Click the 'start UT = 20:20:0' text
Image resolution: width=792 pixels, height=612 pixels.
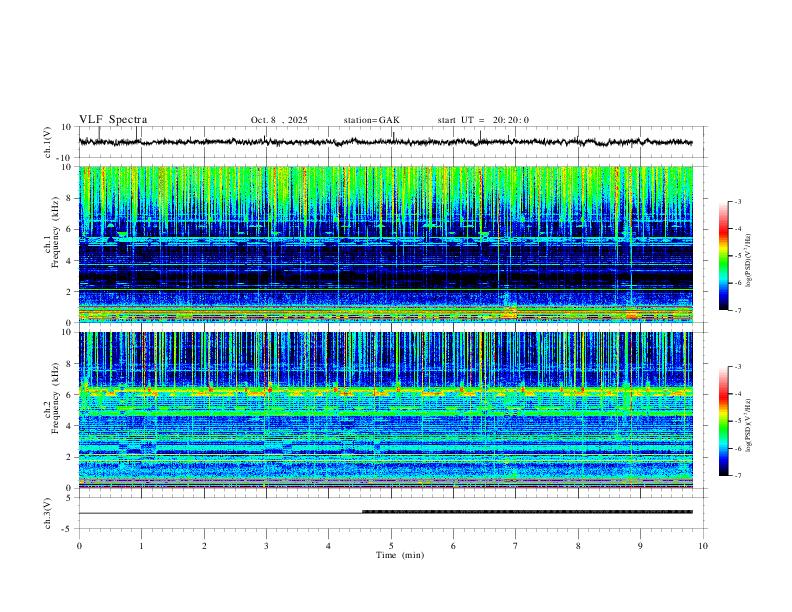point(483,120)
